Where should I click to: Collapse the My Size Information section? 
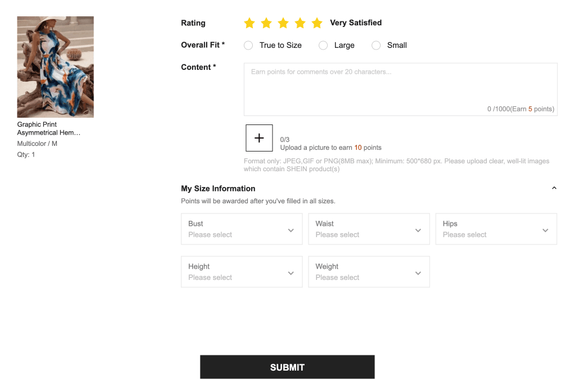click(x=554, y=188)
